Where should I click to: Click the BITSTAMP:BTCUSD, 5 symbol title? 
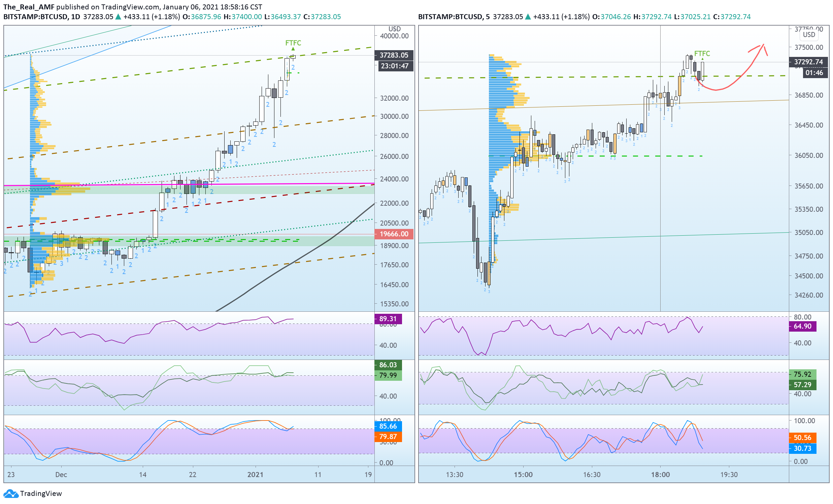(454, 16)
